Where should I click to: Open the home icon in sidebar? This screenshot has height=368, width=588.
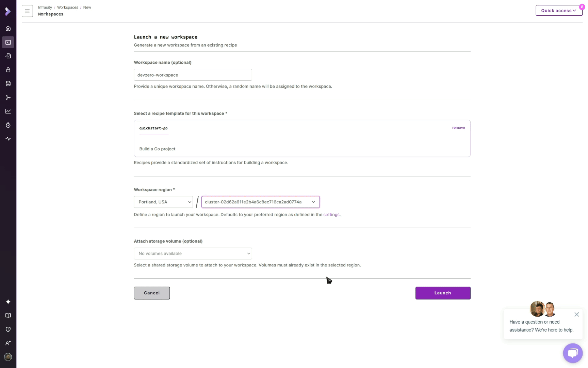[8, 28]
